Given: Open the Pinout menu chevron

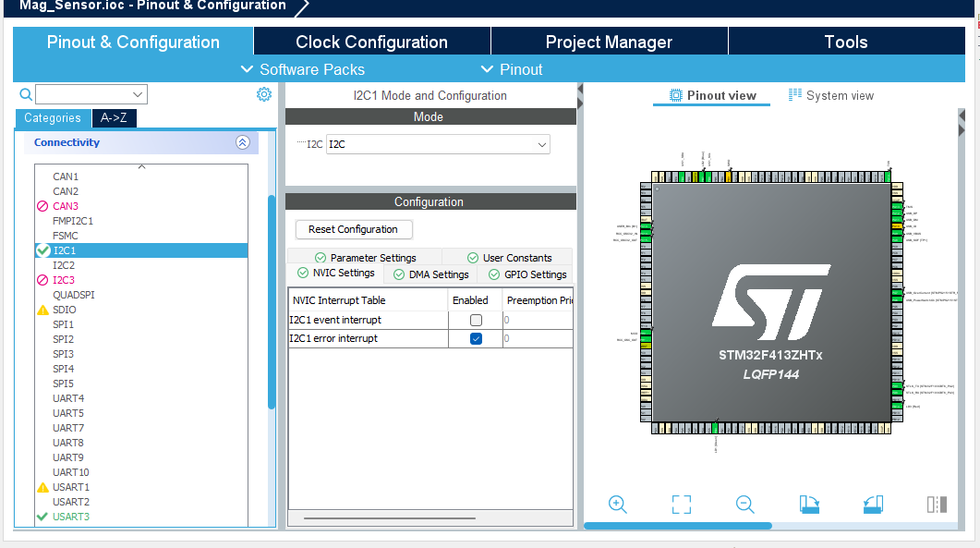Looking at the screenshot, I should pos(487,69).
